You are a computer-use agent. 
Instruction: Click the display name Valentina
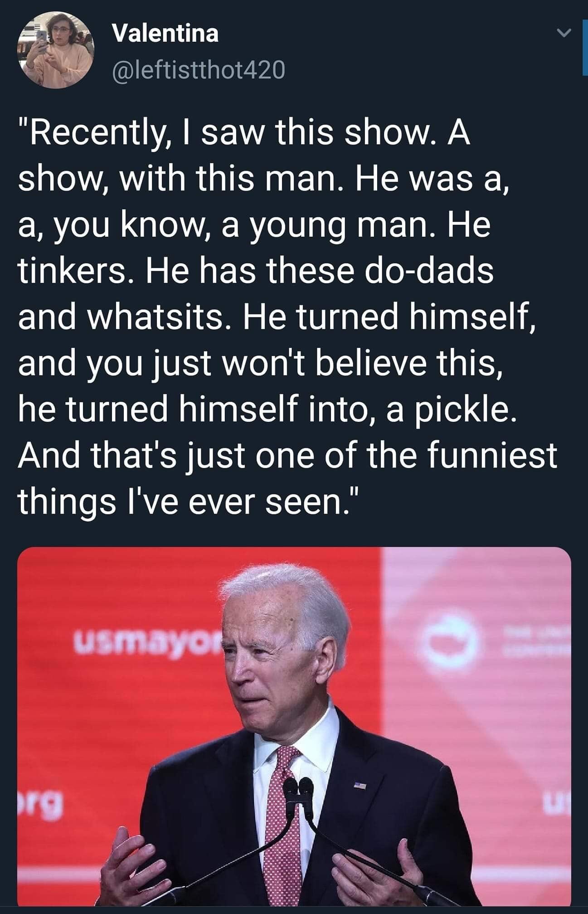point(165,34)
